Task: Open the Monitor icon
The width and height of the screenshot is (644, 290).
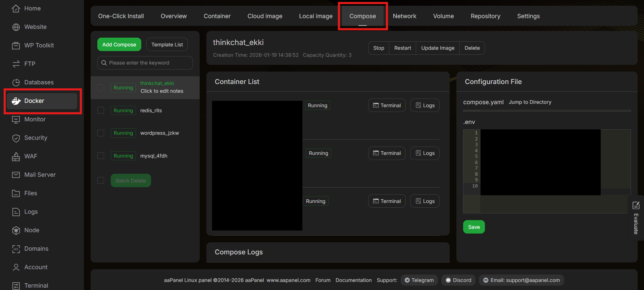Action: (x=16, y=119)
